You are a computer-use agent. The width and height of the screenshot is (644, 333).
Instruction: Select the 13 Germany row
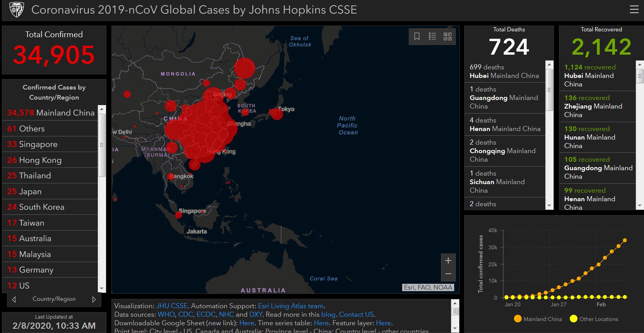[x=50, y=270]
